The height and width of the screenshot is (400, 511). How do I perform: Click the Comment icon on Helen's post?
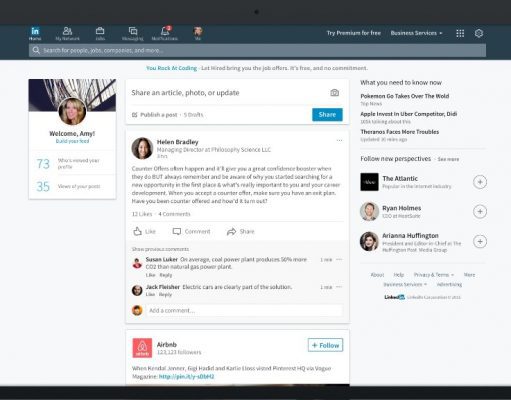[x=177, y=231]
